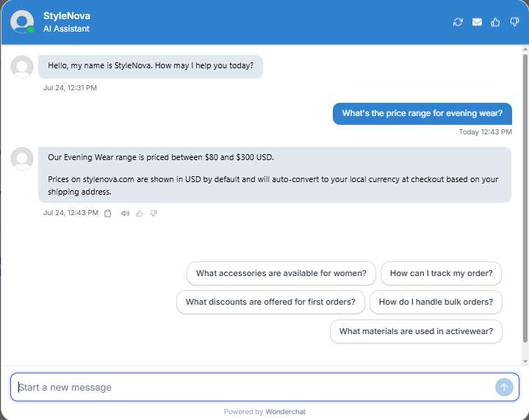
Task: Pick "How do I handle bulk orders?" suggestion
Action: (436, 302)
